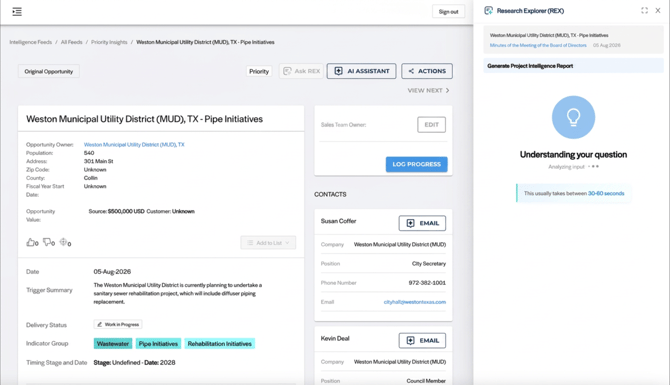Click the thumbs down icon

coord(47,242)
